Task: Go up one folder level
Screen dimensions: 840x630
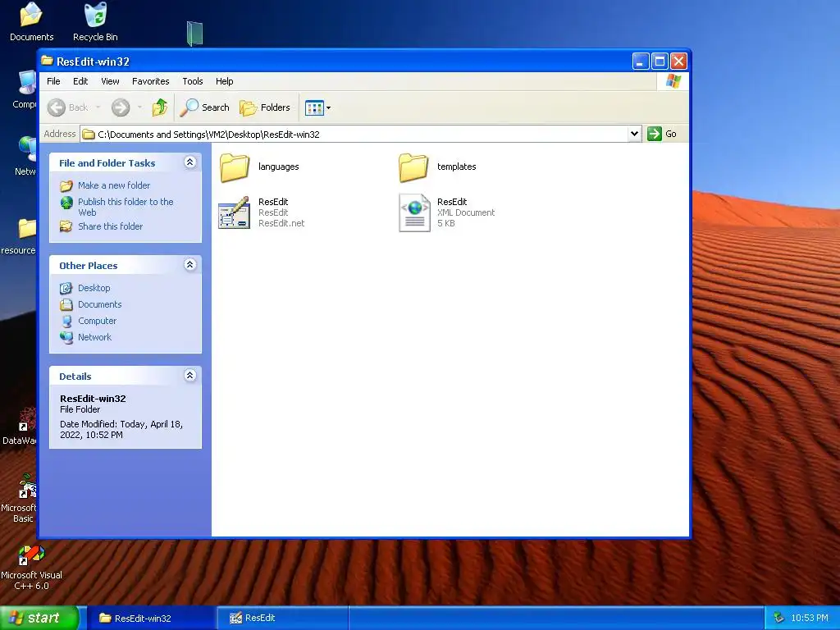Action: click(x=160, y=107)
